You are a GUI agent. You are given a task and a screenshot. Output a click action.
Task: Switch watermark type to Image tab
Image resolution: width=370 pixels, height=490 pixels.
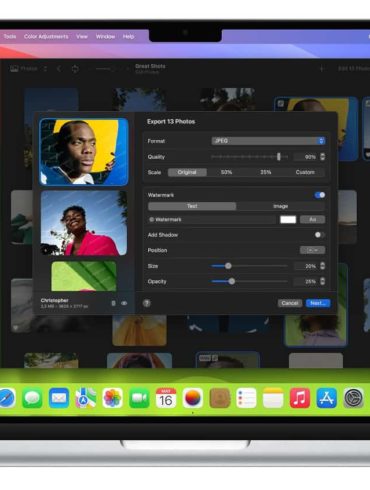pos(281,206)
